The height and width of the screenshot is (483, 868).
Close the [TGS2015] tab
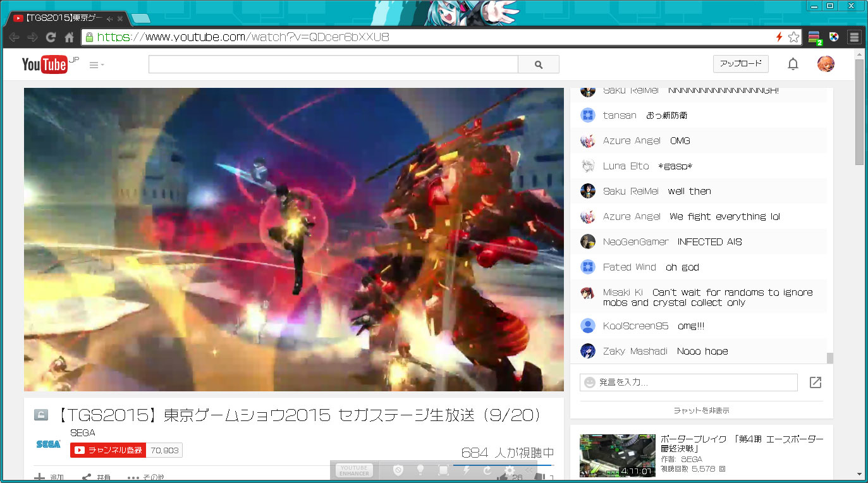120,19
